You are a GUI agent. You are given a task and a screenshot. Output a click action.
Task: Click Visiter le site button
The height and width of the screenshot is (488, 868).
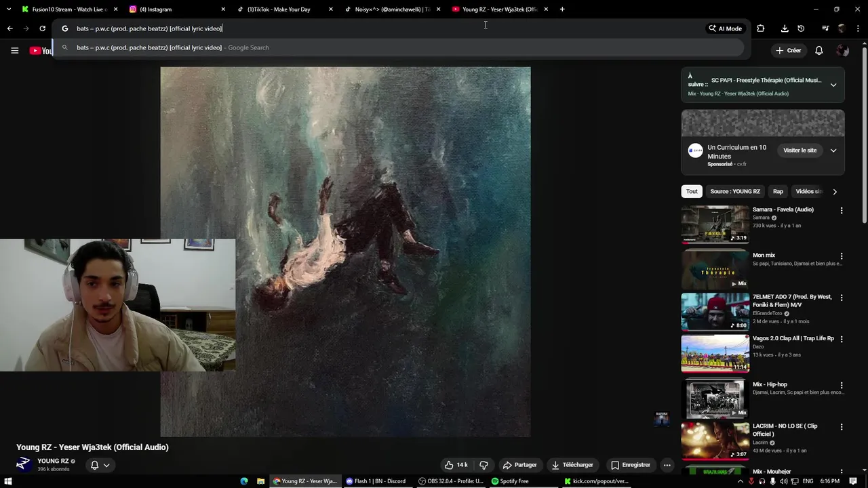coord(800,150)
